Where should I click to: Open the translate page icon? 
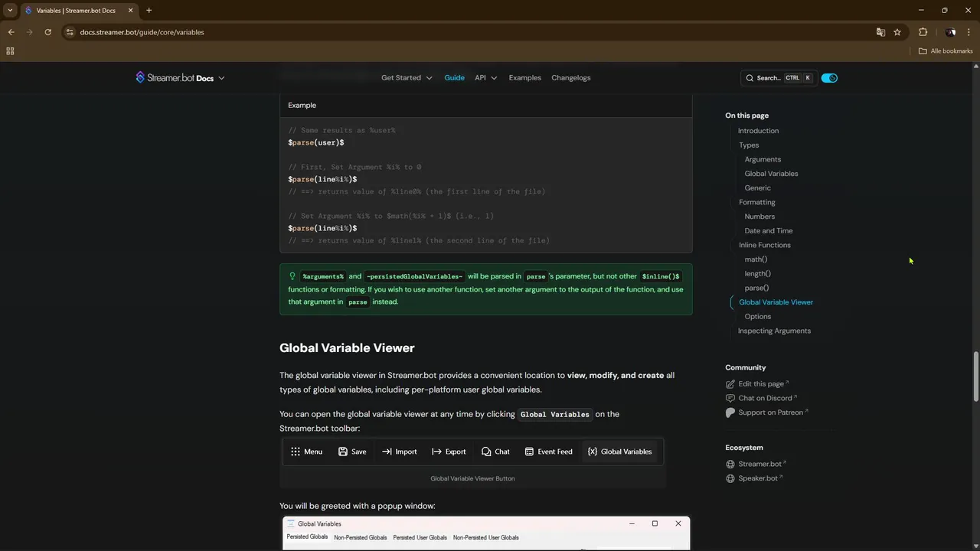(x=880, y=32)
